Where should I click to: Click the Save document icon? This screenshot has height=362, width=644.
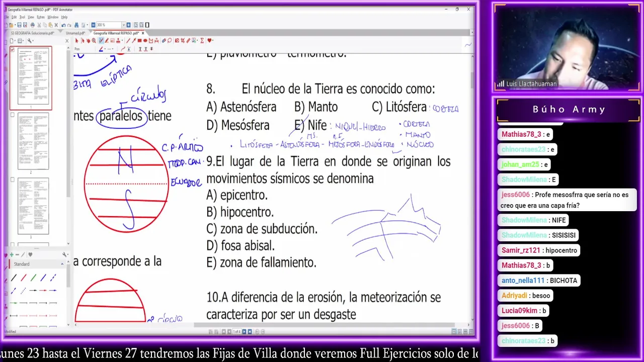pyautogui.click(x=19, y=25)
